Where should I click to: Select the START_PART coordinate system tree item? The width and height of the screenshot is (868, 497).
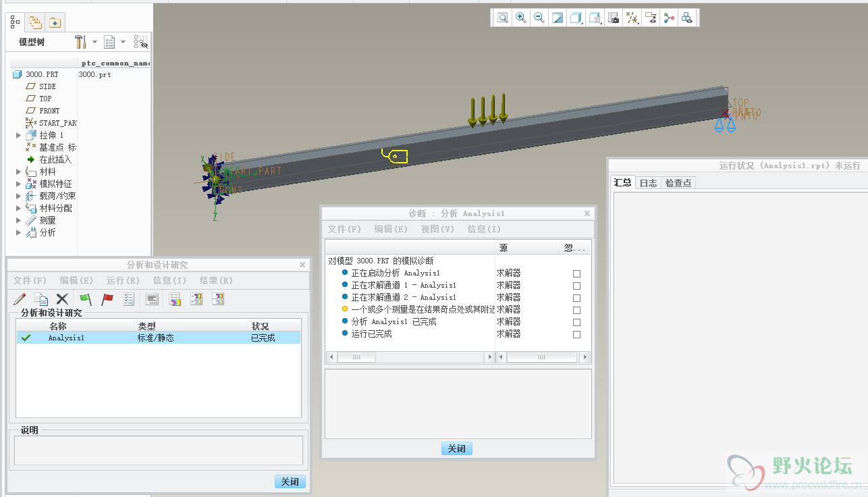[x=51, y=123]
